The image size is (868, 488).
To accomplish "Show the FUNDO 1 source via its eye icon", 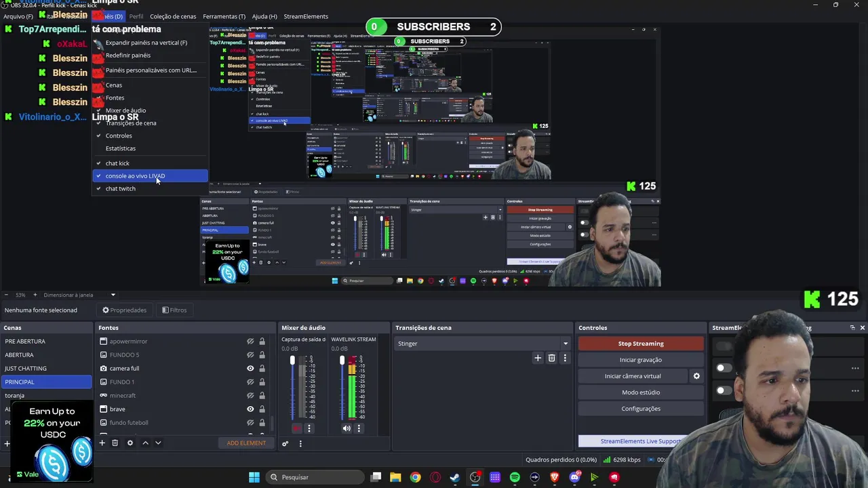I will pyautogui.click(x=250, y=382).
